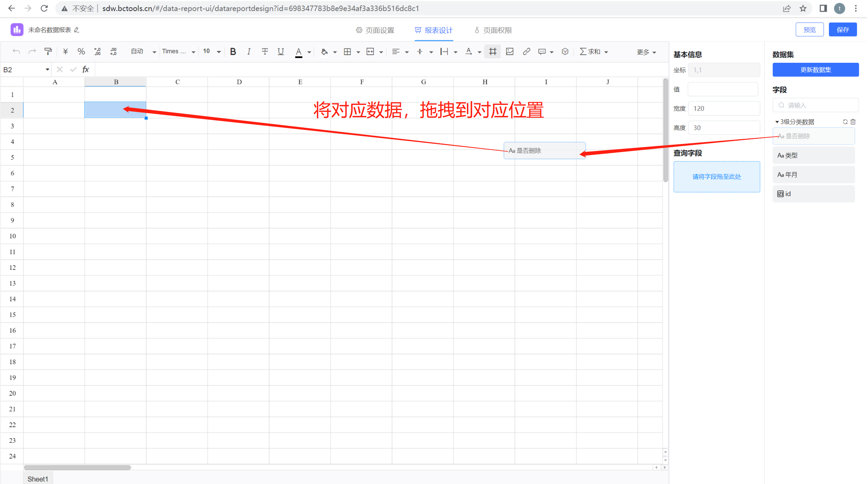The image size is (868, 484).
Task: Open the font size dropdown
Action: pyautogui.click(x=219, y=52)
